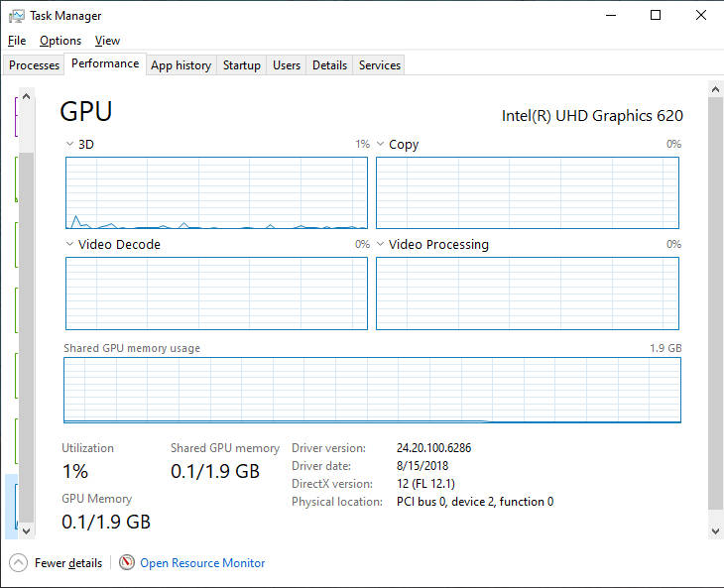Open the Options menu

pos(60,41)
